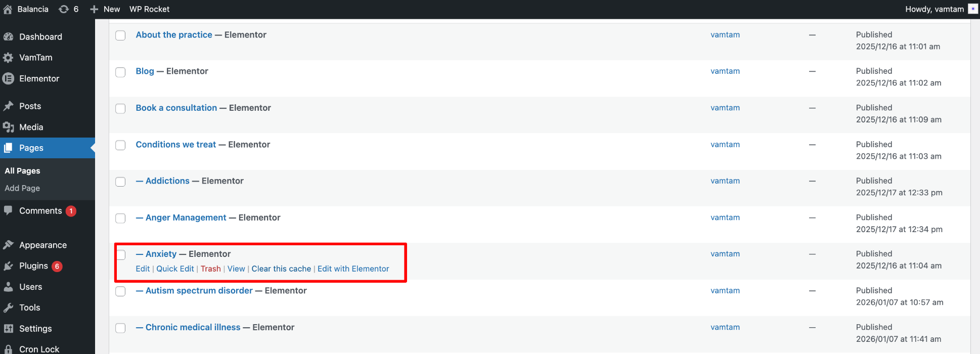
Task: Click the Dashboard gauge icon in sidebar
Action: [x=8, y=36]
